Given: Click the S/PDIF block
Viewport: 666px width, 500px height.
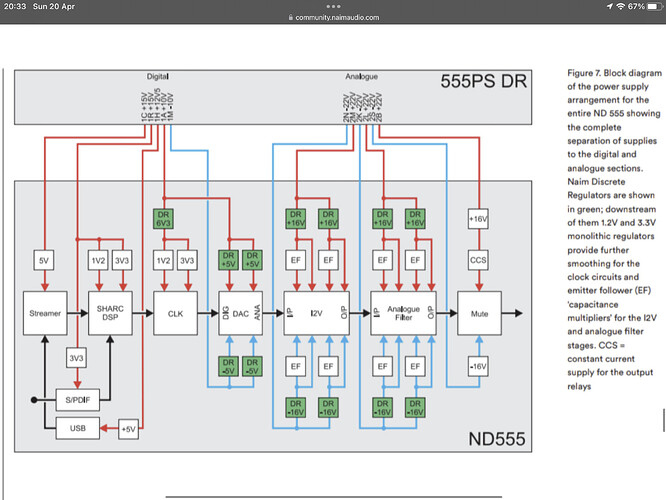Looking at the screenshot, I should click(x=76, y=401).
